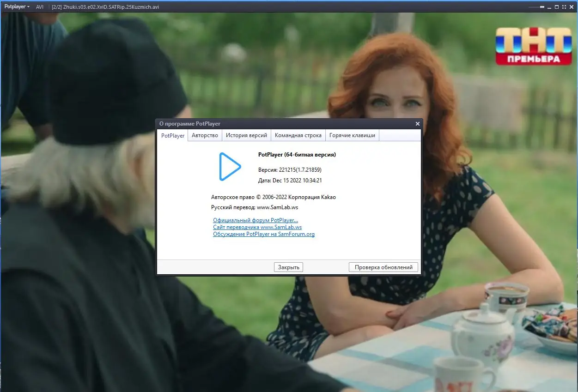The width and height of the screenshot is (578, 392).
Task: Click the Закрыть button
Action: 289,267
